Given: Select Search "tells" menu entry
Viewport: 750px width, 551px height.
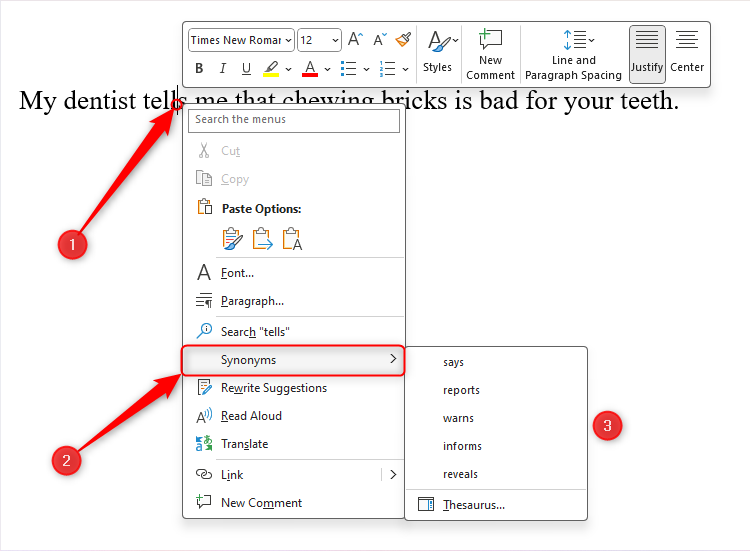Looking at the screenshot, I should point(294,331).
